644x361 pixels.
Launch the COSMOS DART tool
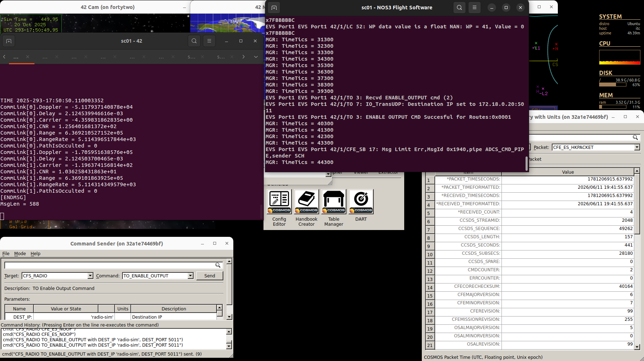361,201
